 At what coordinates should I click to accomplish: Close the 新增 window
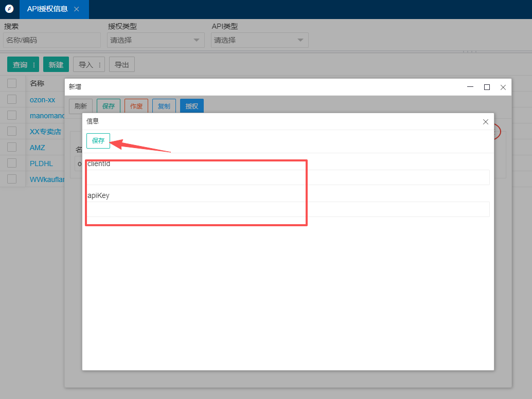(503, 87)
